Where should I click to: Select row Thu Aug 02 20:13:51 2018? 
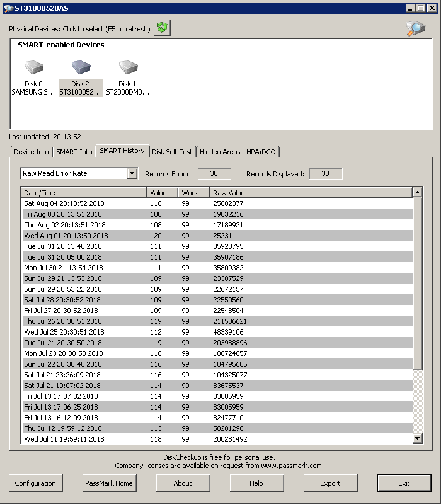(217, 225)
